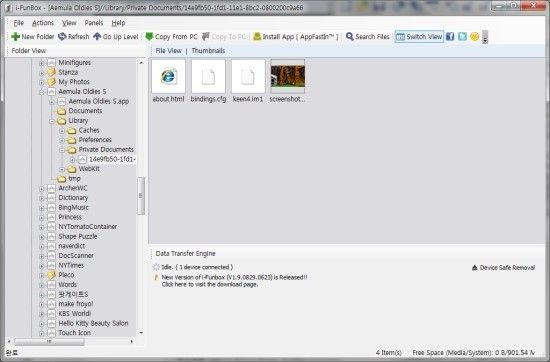The height and width of the screenshot is (362, 550).
Task: Collapse the Private Documents folder node
Action: 62,150
